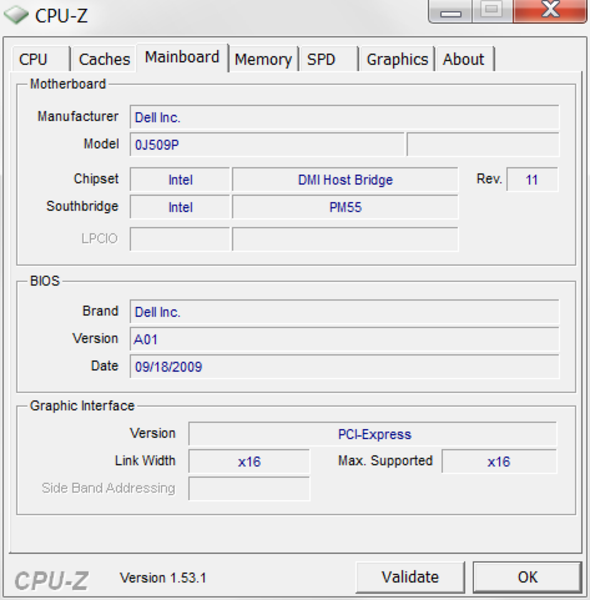Click the CPU-Z app icon in title bar

(x=16, y=15)
